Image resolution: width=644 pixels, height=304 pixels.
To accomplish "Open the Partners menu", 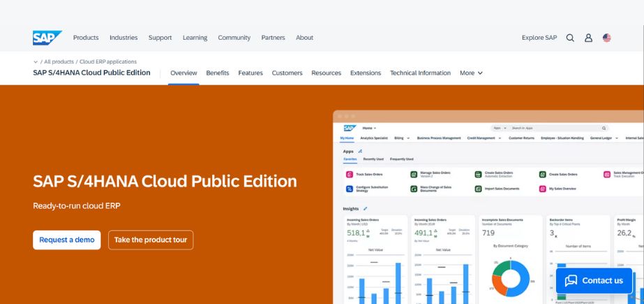I will point(273,38).
